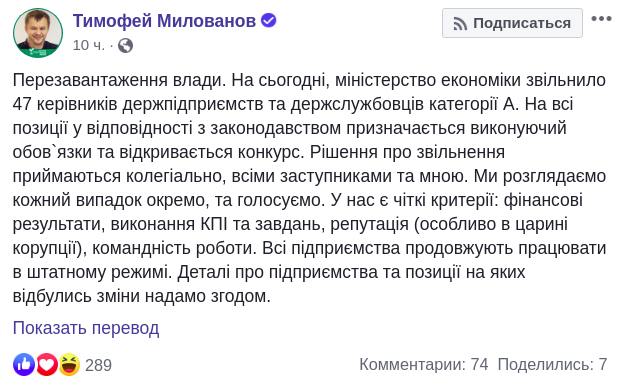Open the 289 reactions count list
This screenshot has width=622, height=376.
coord(98,365)
